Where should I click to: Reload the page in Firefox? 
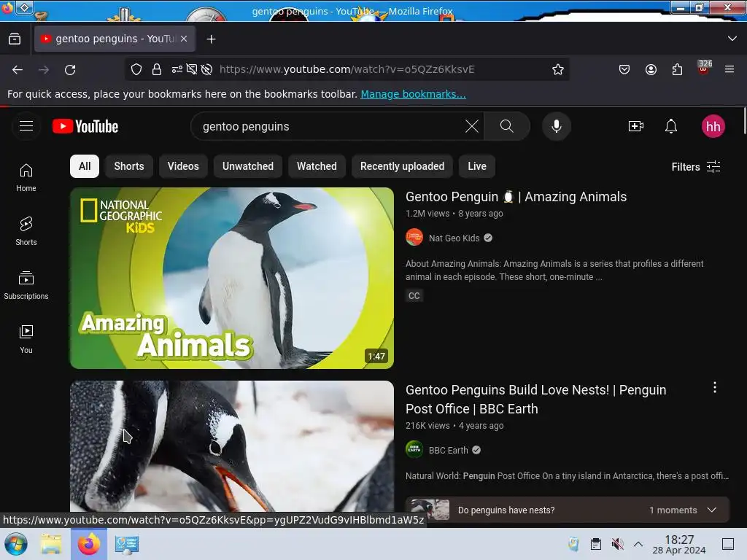[x=70, y=69]
